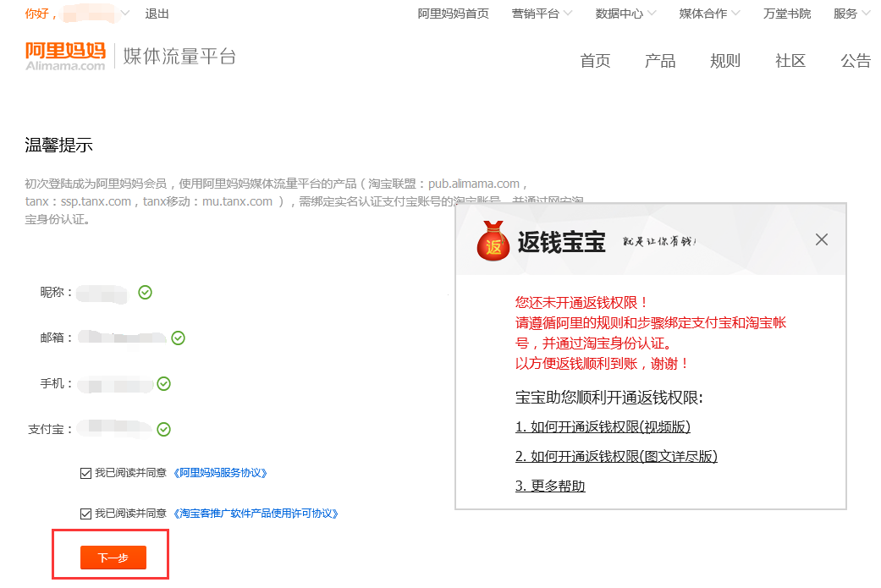Switch to the 首页 nav item

coord(595,61)
